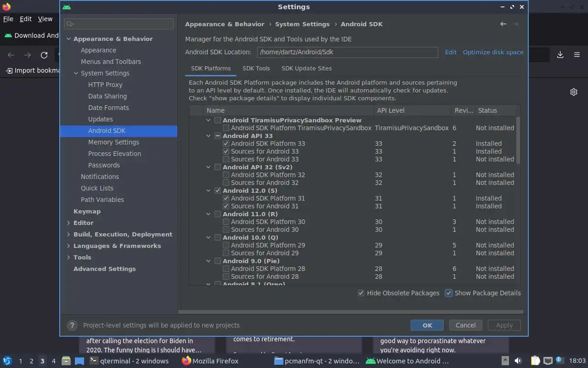
Task: Click Firefox reload page icon
Action: click(x=44, y=55)
